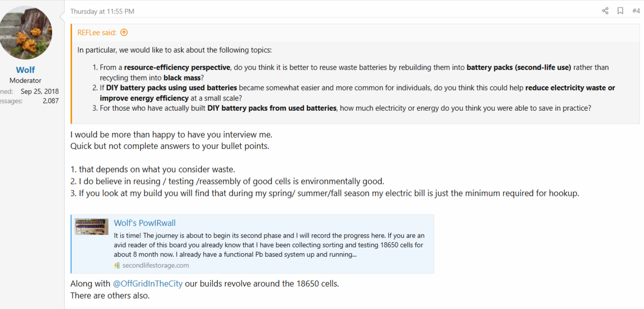Open the #4 post permalink
Image resolution: width=644 pixels, height=309 pixels.
tap(636, 11)
